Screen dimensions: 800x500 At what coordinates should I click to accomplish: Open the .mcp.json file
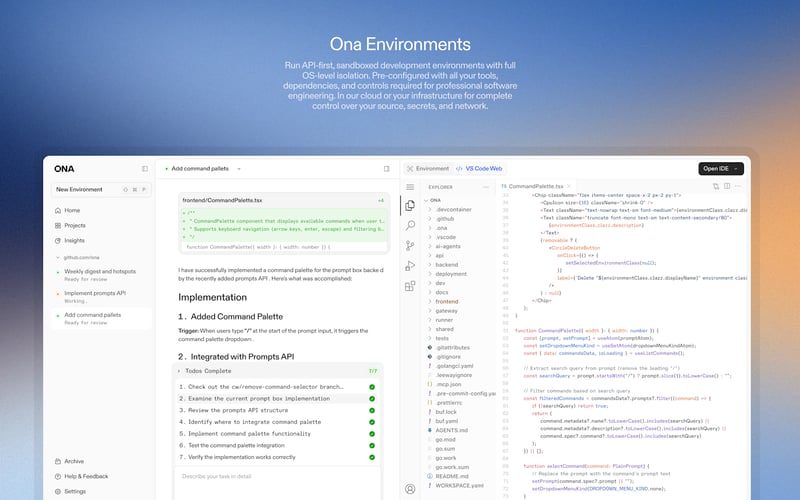[448, 384]
